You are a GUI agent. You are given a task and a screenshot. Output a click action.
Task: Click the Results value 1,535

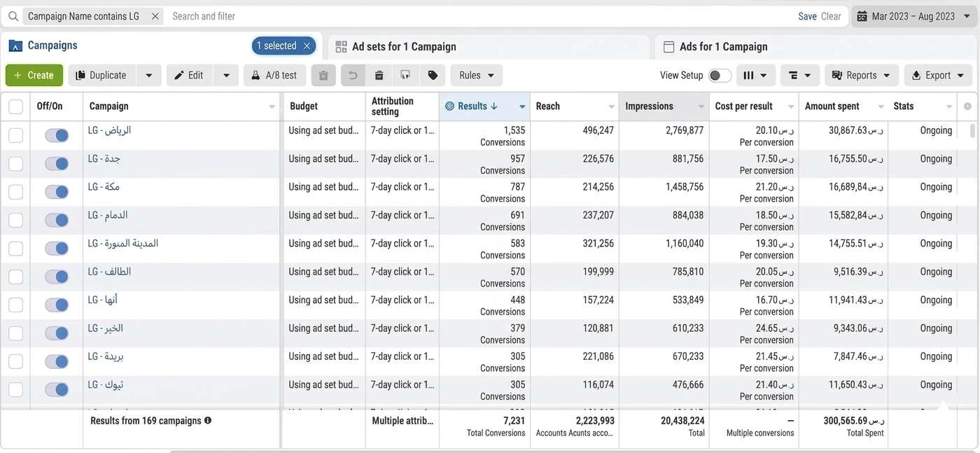[x=514, y=130]
